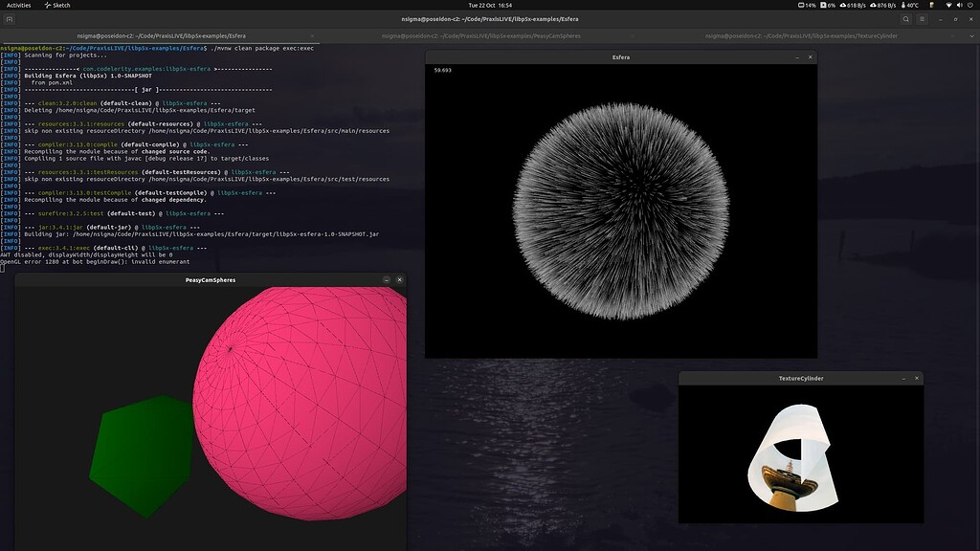
Task: Open terminal search with the magnifier icon
Action: tap(904, 18)
